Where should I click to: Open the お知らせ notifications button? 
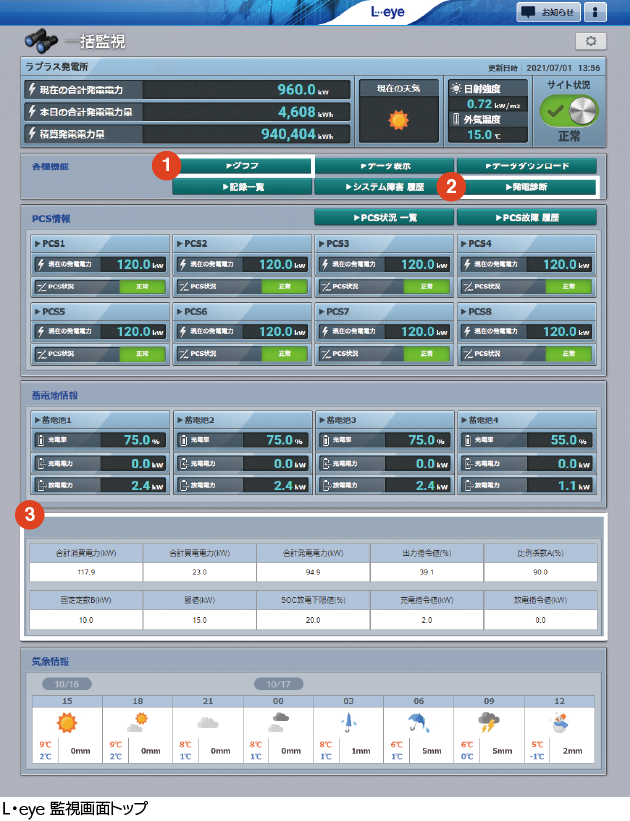click(x=547, y=12)
